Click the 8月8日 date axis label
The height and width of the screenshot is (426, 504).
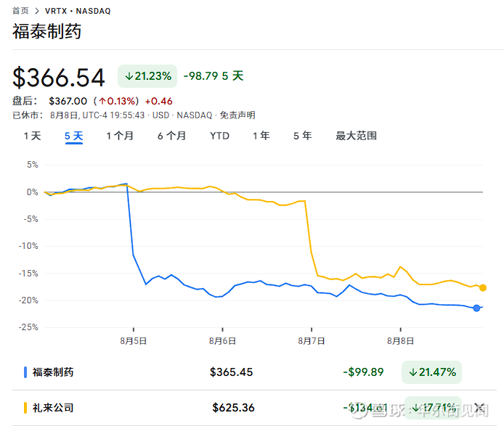point(400,341)
